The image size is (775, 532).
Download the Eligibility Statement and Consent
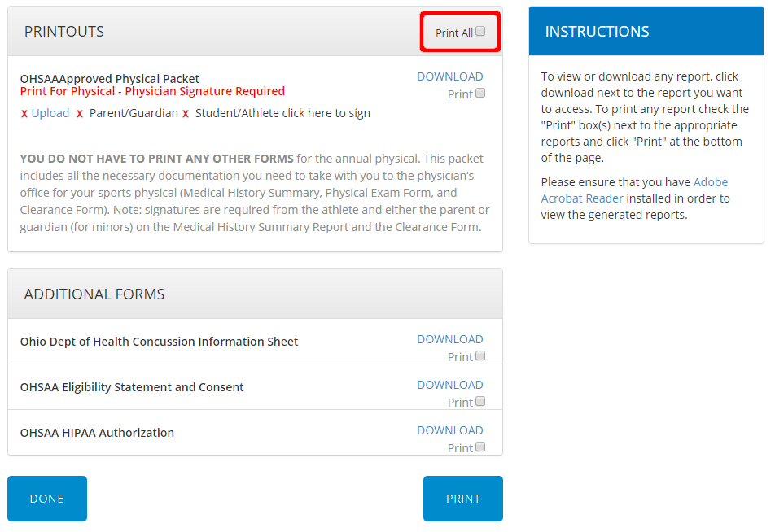coord(450,384)
